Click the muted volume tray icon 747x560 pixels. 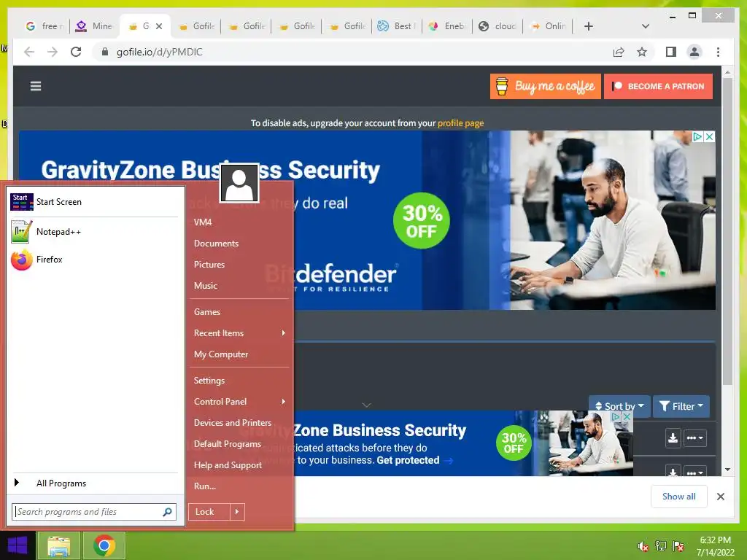(x=643, y=546)
